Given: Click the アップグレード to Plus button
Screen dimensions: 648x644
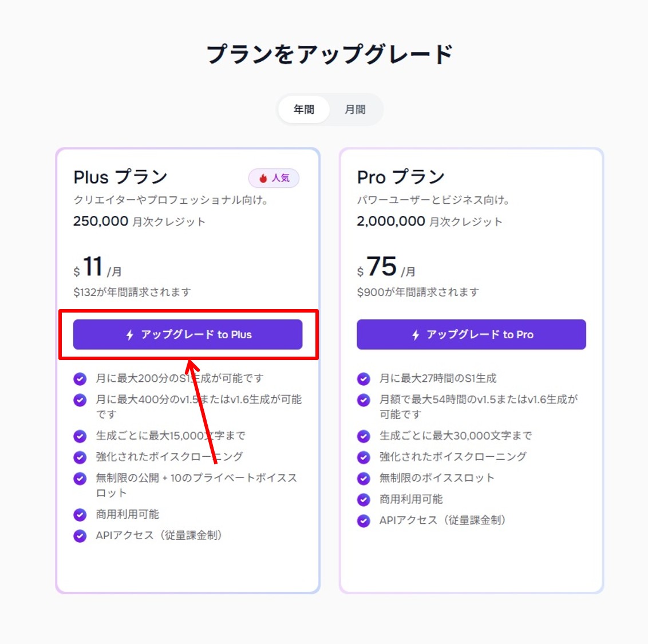Looking at the screenshot, I should [x=188, y=334].
